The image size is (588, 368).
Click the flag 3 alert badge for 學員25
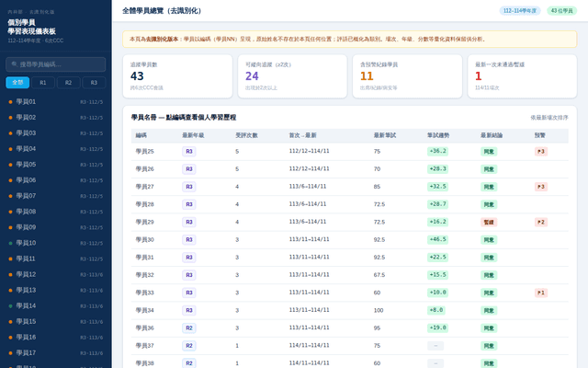pos(541,151)
